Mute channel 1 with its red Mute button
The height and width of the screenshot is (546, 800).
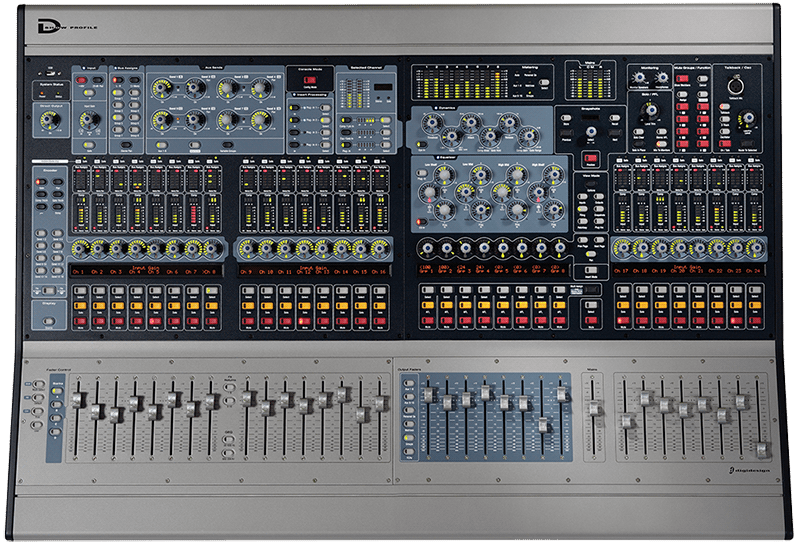click(80, 321)
